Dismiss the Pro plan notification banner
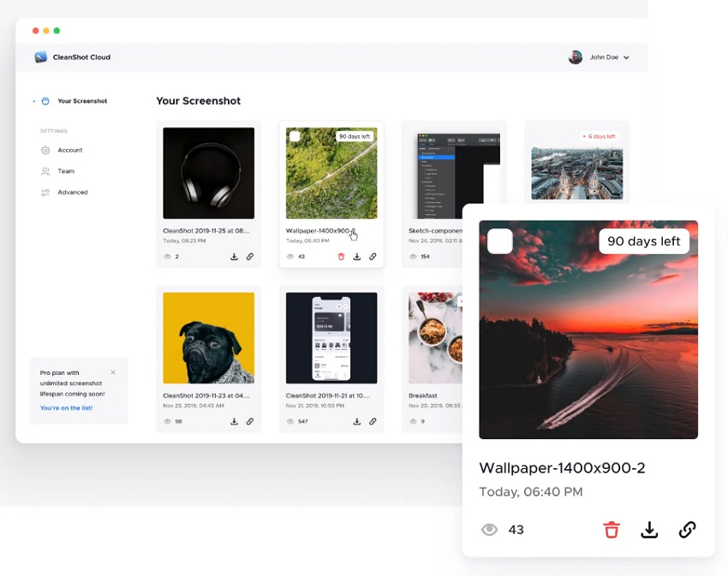This screenshot has width=728, height=576. click(x=113, y=372)
